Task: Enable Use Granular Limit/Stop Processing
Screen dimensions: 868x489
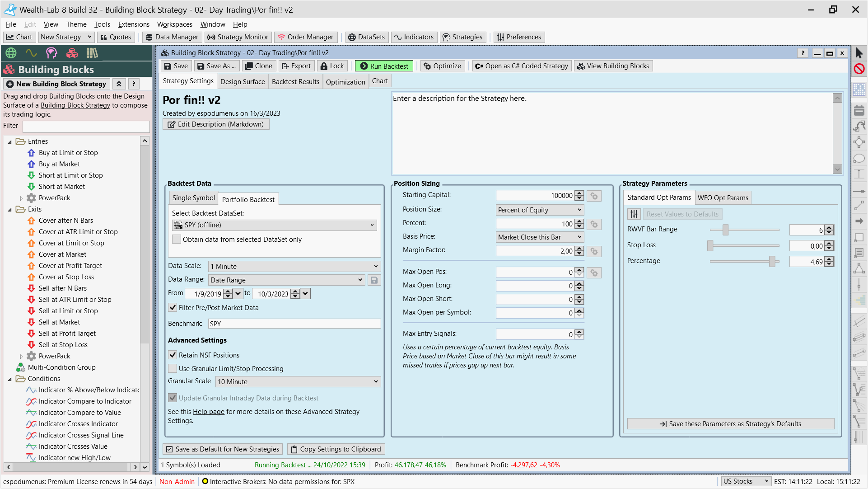Action: click(173, 369)
